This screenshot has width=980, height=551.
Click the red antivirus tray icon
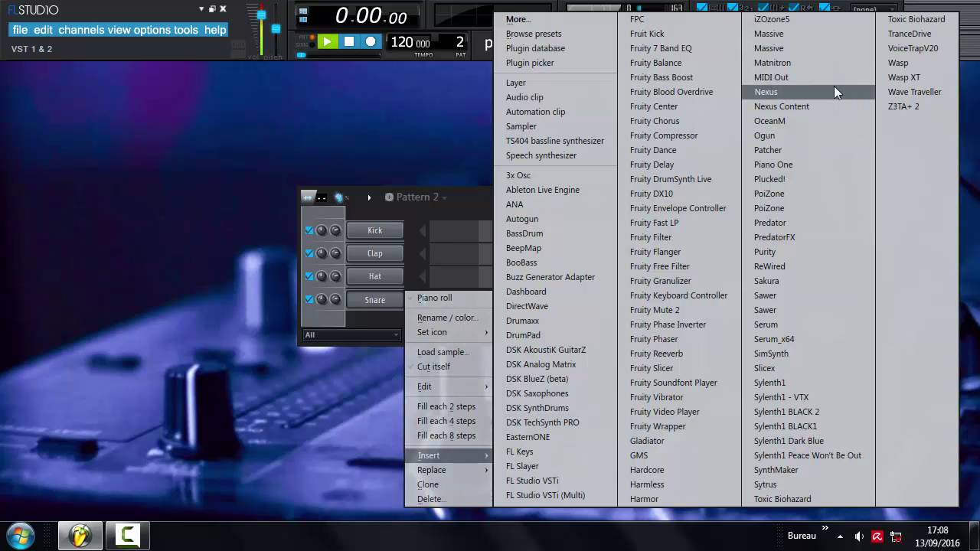tap(877, 536)
